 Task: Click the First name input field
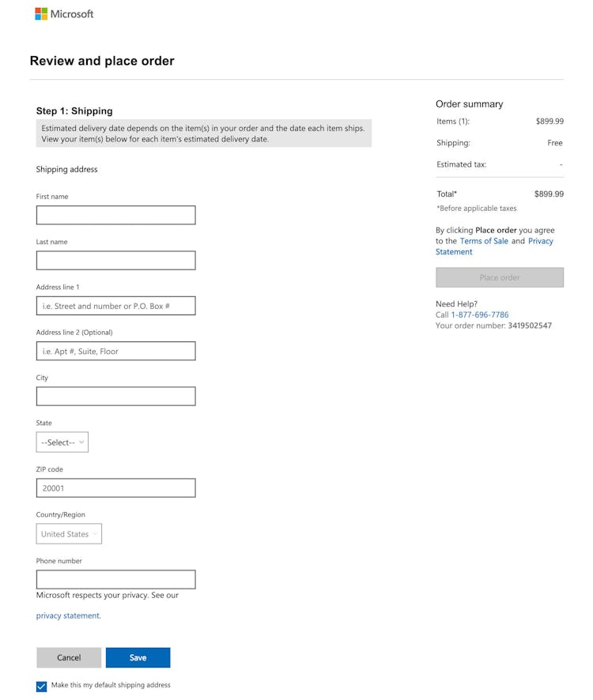115,214
